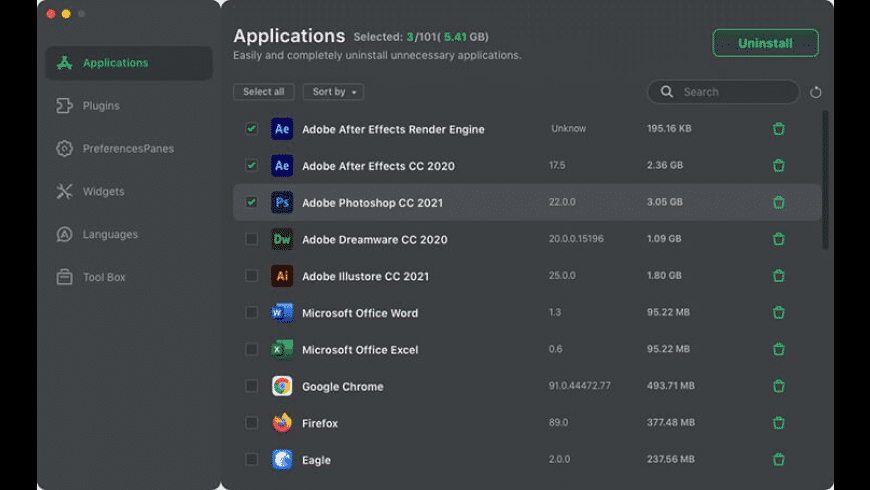This screenshot has height=490, width=870.
Task: Delete Adobe After Effects Render Engine via trash icon
Action: coord(778,129)
